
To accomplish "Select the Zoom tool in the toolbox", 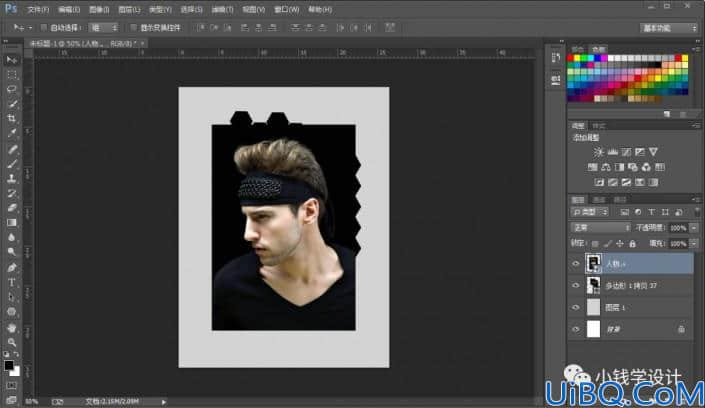I will tap(12, 343).
